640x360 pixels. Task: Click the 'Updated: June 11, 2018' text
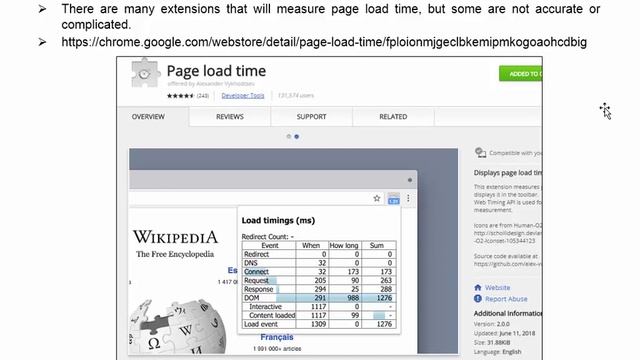coord(504,333)
